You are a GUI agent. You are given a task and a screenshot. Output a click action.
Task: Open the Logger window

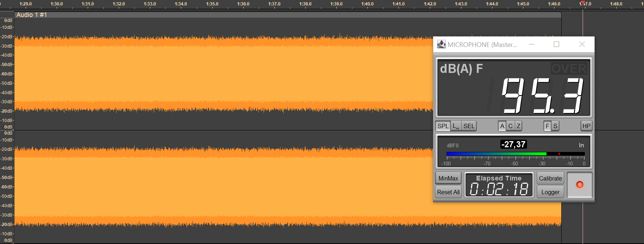[x=551, y=192]
